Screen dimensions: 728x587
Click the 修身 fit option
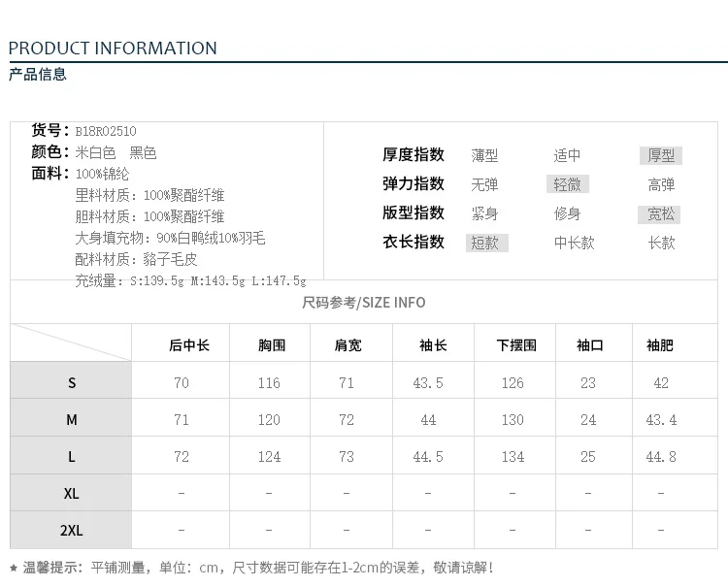[x=567, y=213]
